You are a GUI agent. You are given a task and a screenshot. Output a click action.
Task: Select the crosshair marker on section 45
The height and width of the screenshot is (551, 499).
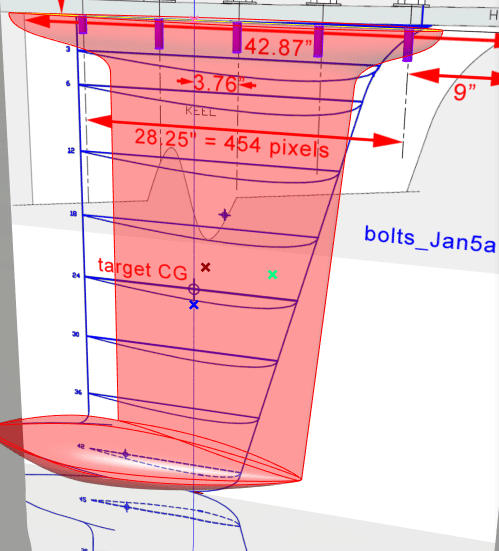click(127, 507)
